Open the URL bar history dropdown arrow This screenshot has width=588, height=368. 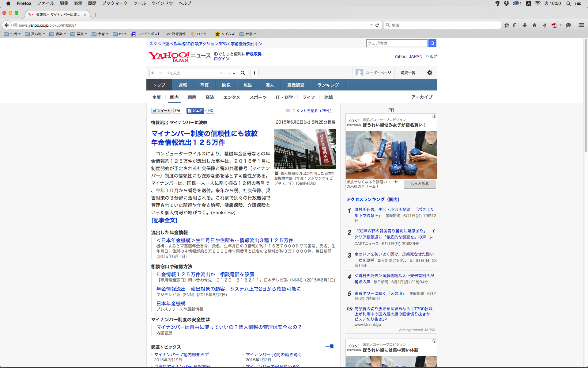pos(371,25)
